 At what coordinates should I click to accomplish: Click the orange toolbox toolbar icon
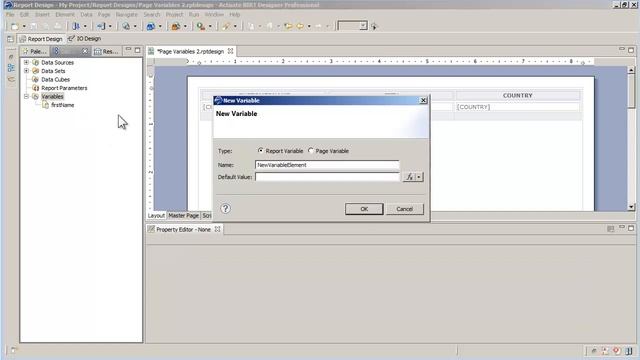pyautogui.click(x=176, y=26)
